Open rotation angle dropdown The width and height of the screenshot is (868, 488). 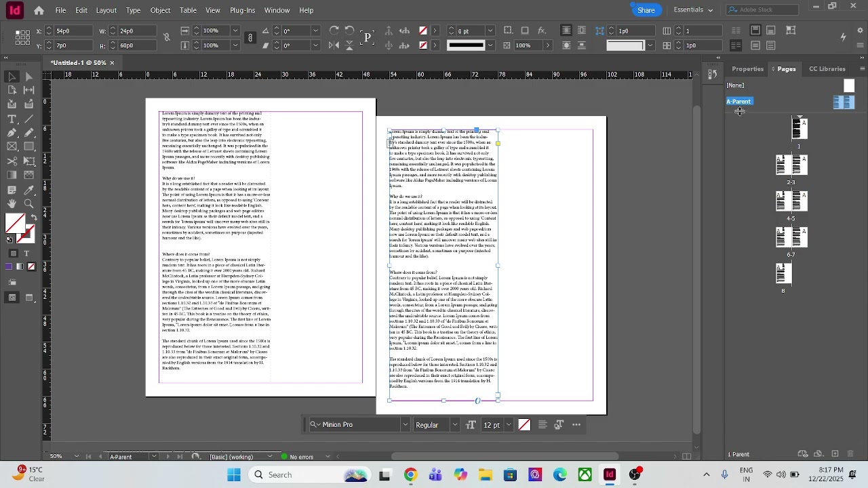click(x=315, y=30)
